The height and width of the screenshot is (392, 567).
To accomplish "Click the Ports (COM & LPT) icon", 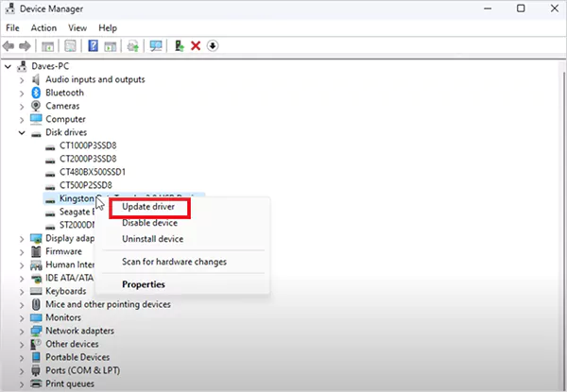I will coord(36,370).
